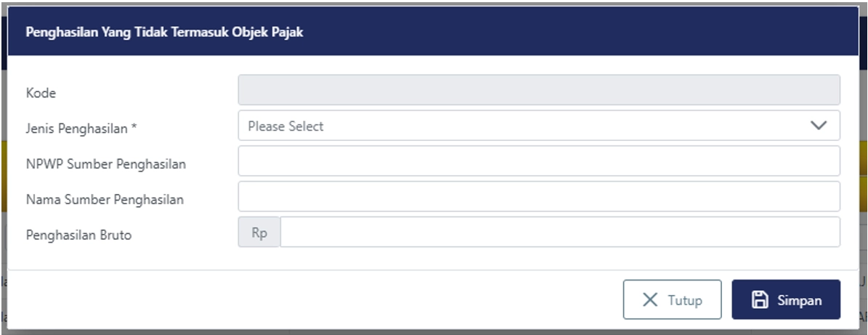Click into the Penghasilan Bruto amount field

point(559,233)
